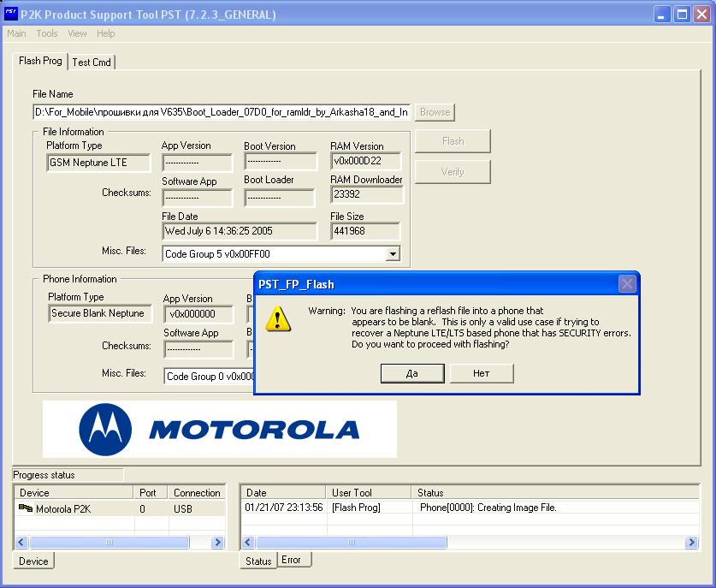Click the device list horizontal scrollbar thumb
This screenshot has height=588, width=716.
pos(109,543)
